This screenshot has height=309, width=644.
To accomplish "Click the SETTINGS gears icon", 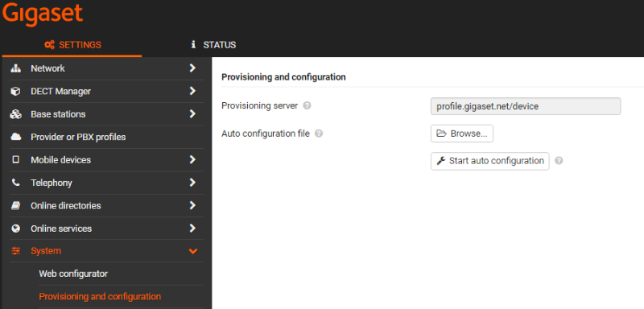I will pyautogui.click(x=49, y=45).
